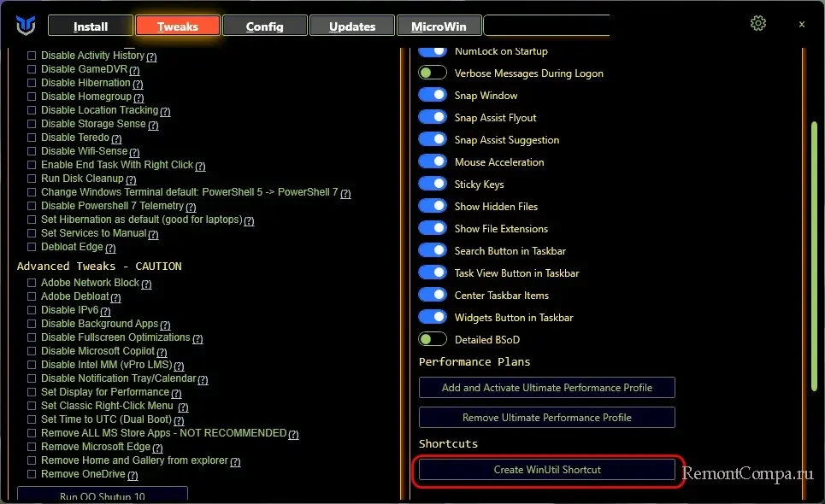
Task: Open help (?) for Set Classic Right-Click Menu
Action: click(x=183, y=407)
